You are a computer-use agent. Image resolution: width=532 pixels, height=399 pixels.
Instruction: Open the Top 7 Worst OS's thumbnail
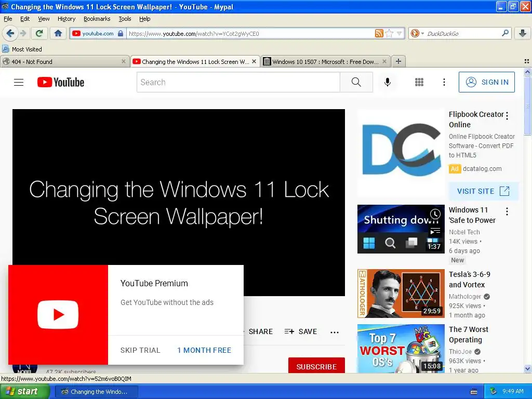(x=401, y=349)
